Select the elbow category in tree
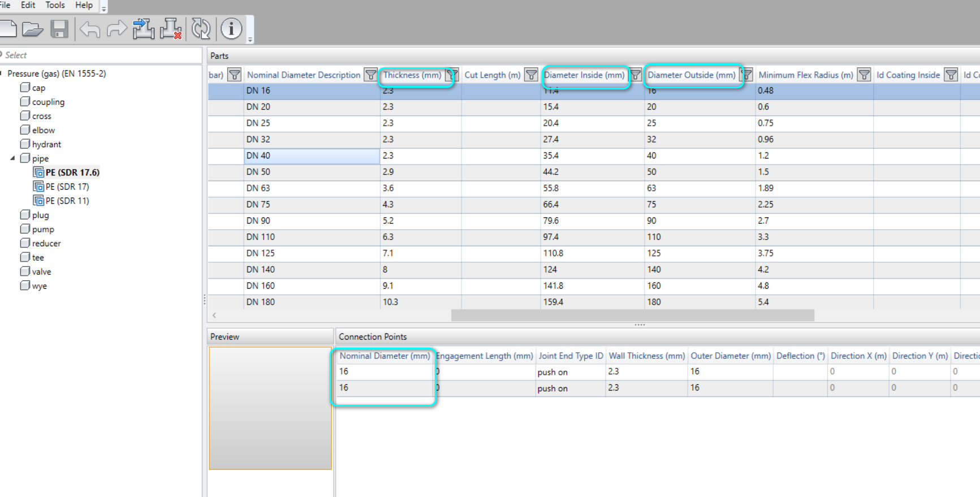The width and height of the screenshot is (980, 497). [44, 130]
